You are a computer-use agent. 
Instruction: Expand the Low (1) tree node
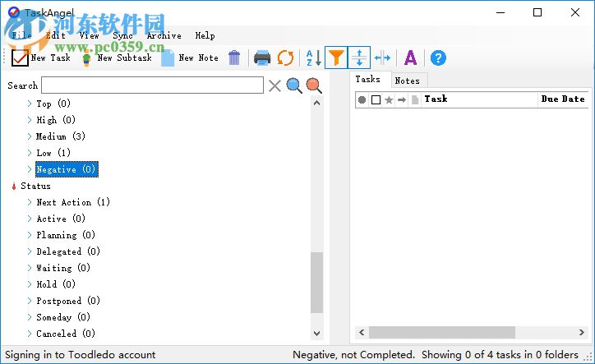coord(30,153)
